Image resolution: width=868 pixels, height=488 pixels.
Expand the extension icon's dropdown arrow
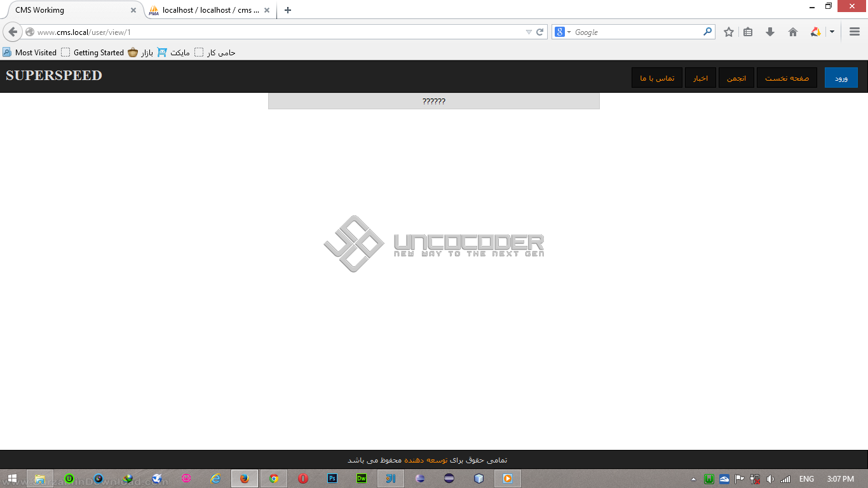pos(832,32)
